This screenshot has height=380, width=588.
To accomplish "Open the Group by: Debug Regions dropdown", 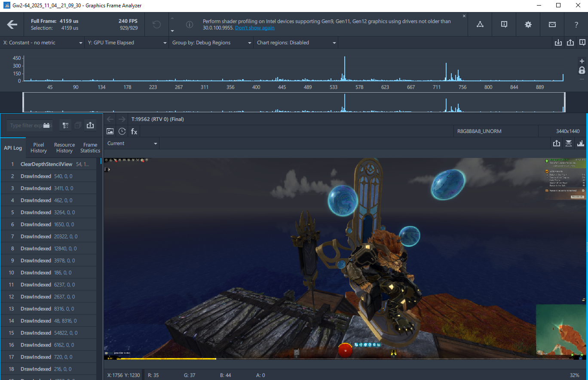I will pos(211,43).
